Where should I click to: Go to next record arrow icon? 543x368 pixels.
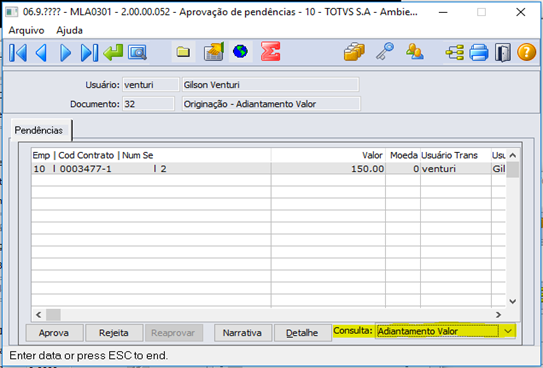[65, 53]
